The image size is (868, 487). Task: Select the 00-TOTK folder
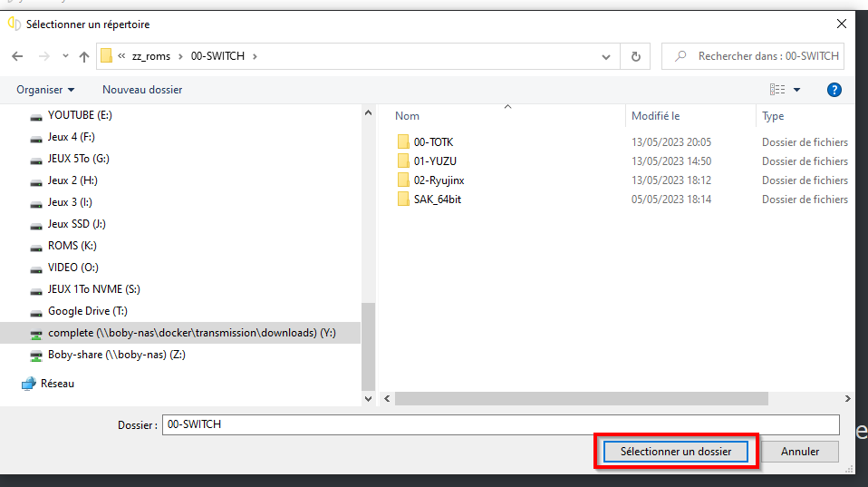click(x=433, y=142)
